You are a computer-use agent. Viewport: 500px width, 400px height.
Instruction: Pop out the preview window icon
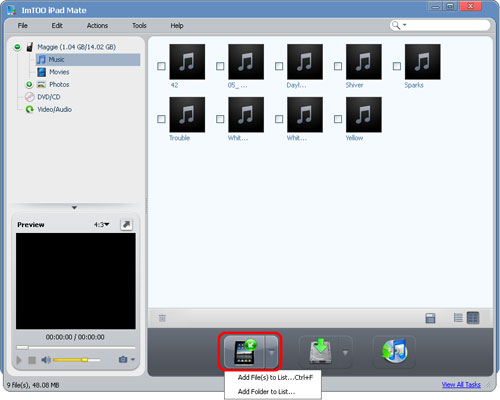pyautogui.click(x=126, y=225)
